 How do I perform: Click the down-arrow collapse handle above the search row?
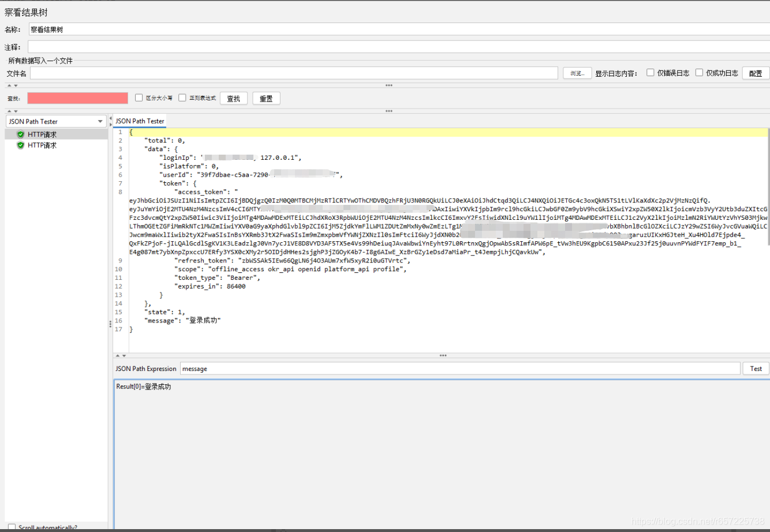point(15,85)
